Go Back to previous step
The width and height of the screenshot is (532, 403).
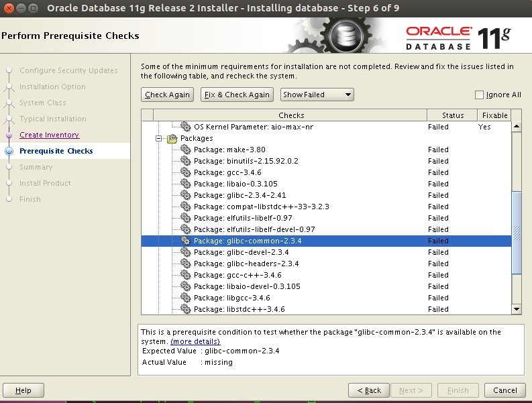point(369,390)
